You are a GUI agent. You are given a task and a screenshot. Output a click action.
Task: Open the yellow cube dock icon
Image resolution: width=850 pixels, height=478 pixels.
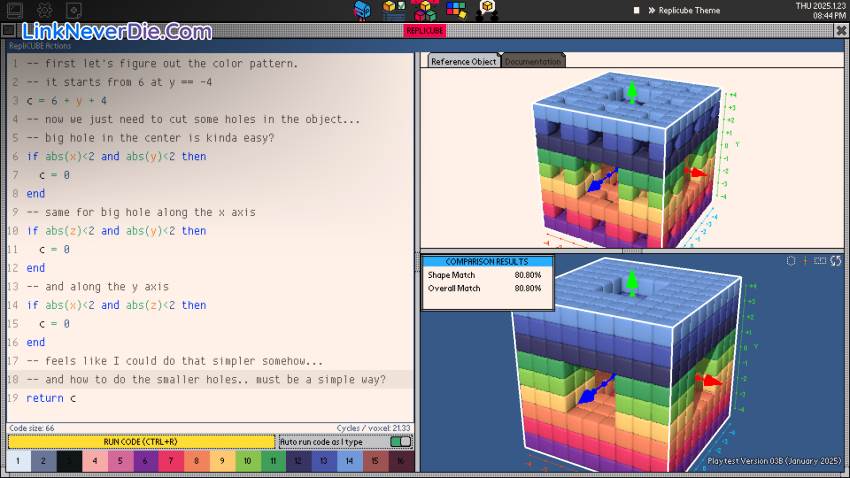point(487,10)
